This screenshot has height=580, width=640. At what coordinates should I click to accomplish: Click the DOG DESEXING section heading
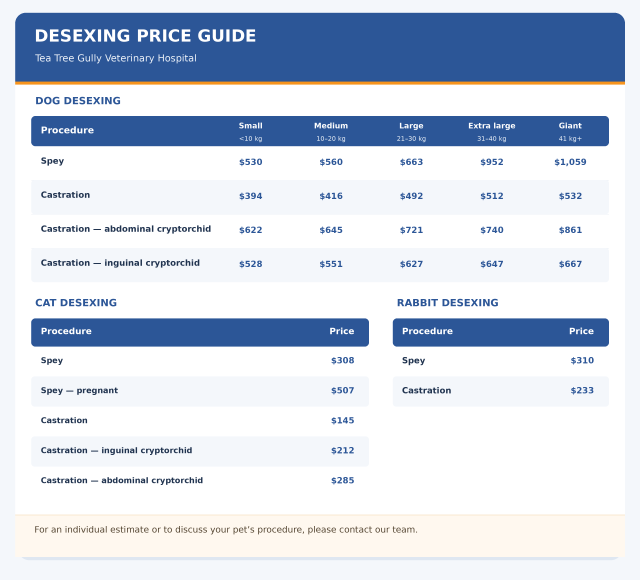coord(78,101)
